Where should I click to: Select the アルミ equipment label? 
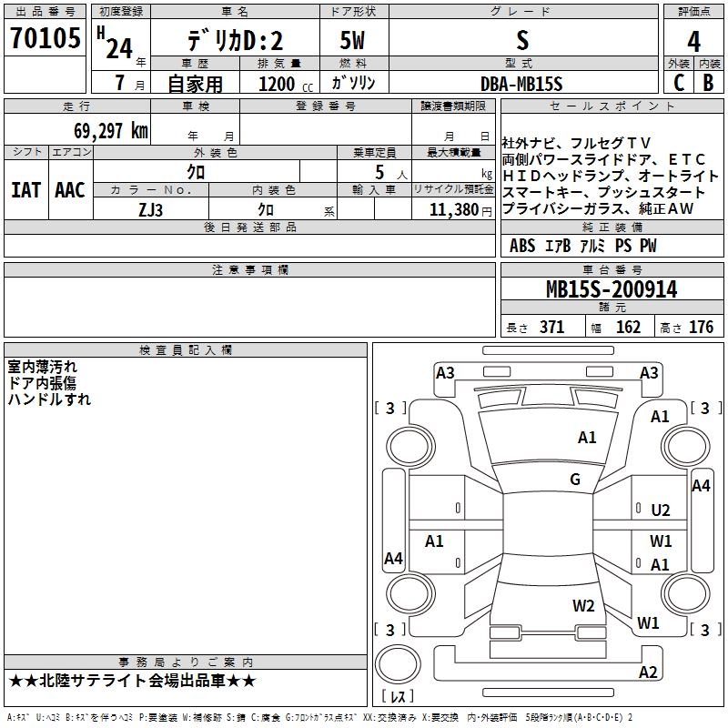click(x=593, y=245)
